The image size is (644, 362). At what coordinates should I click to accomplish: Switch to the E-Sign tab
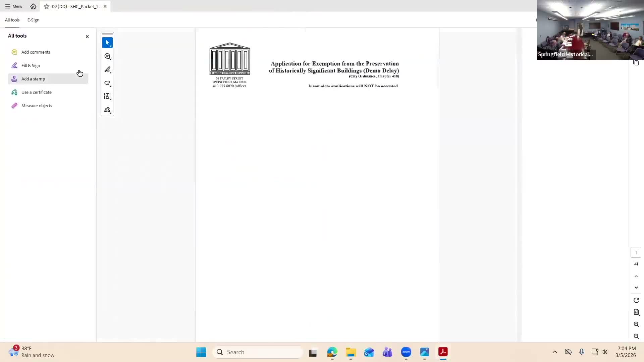tap(33, 20)
